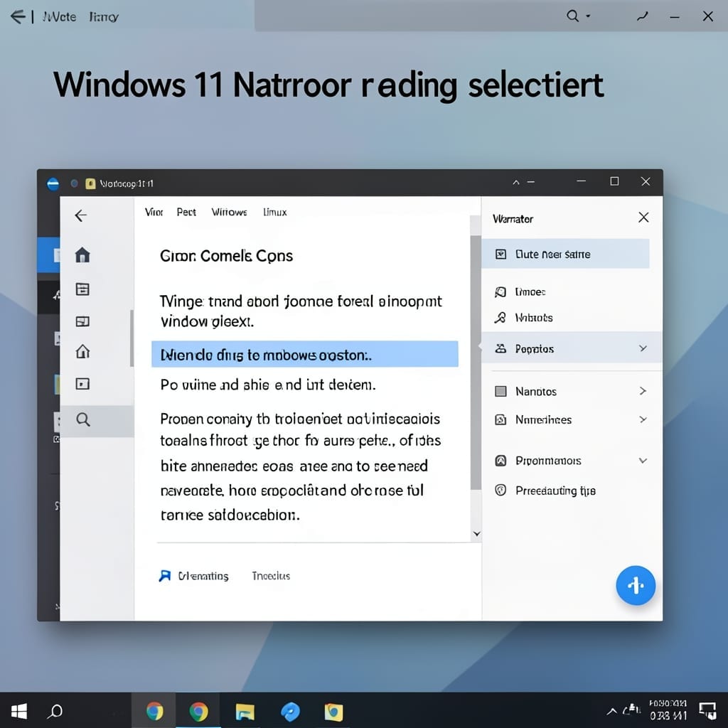Click the Orlenartins link at the bottom

pos(203,576)
